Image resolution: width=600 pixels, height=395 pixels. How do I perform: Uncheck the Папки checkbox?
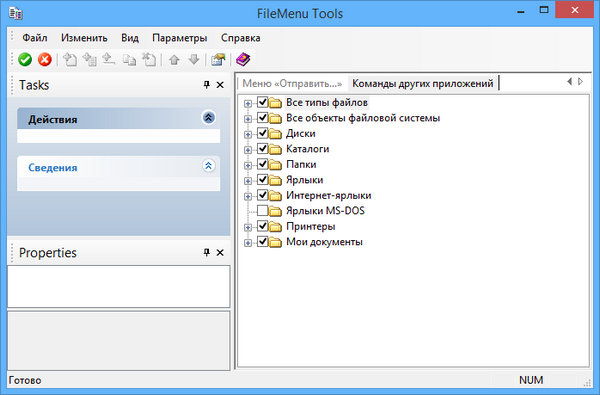click(x=262, y=164)
